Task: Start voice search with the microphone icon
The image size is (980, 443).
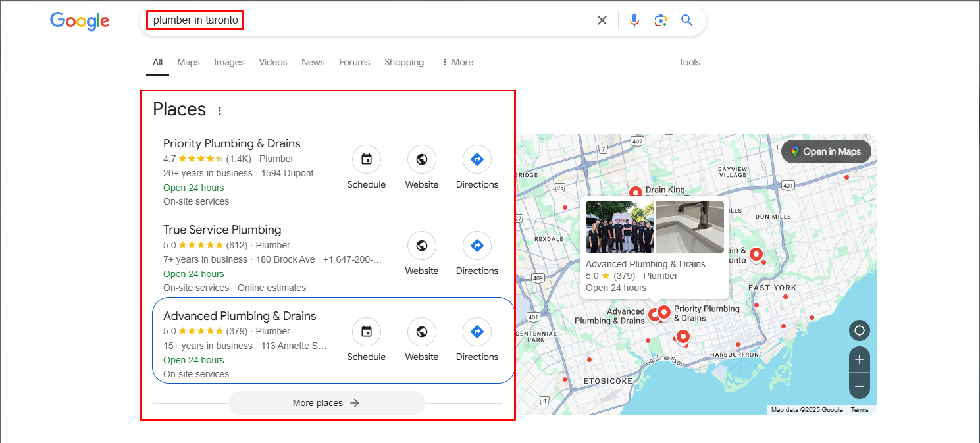Action: click(x=634, y=20)
